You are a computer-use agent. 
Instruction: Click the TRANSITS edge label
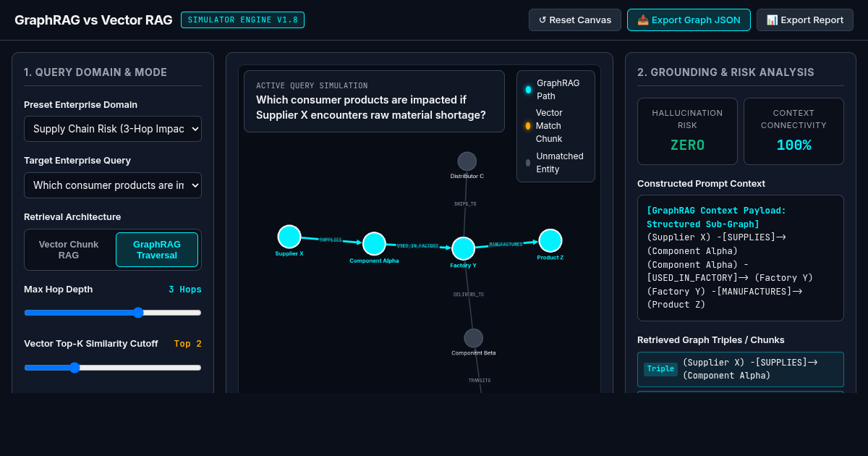(480, 381)
